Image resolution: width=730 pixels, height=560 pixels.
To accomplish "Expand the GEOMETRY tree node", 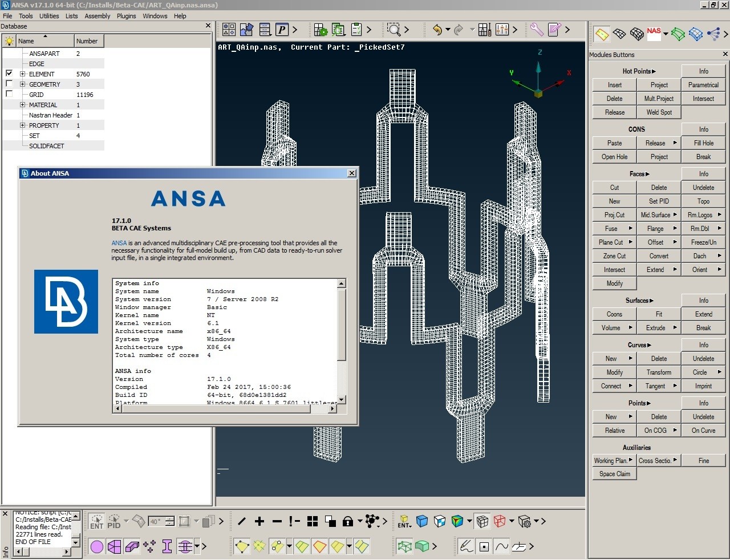I will point(23,84).
